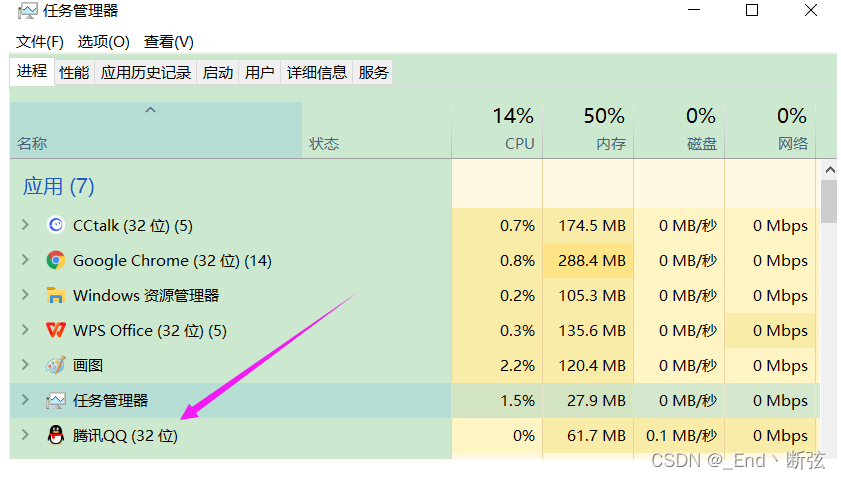Select the CCtalk (32 位) (5) row name
The height and width of the screenshot is (479, 841).
tap(133, 226)
